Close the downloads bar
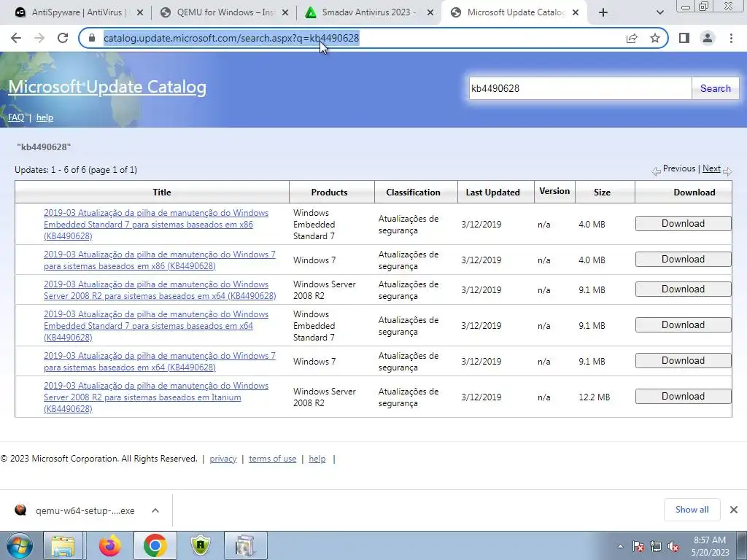 coord(734,510)
